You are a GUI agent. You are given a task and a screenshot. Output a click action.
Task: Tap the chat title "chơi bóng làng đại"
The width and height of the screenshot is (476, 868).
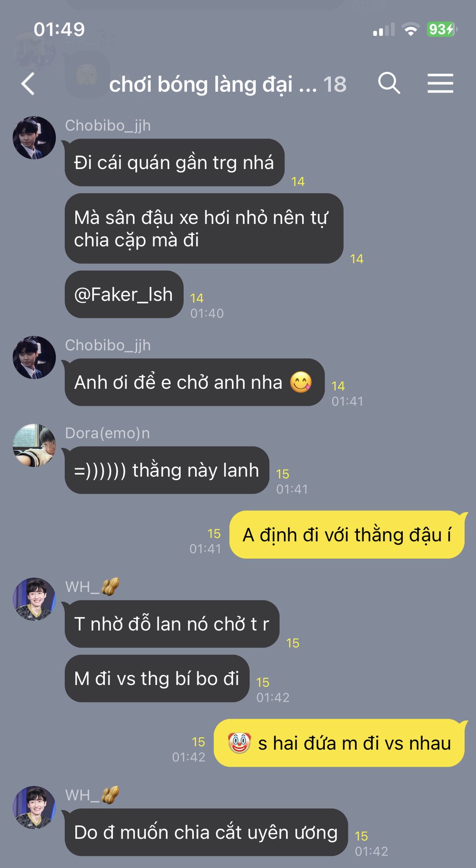point(200,85)
